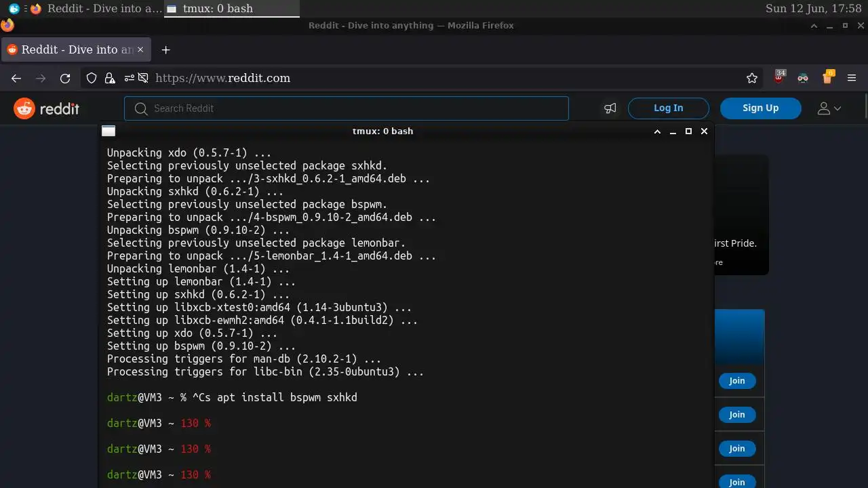Click the blocked autoplay icon in address bar
868x488 pixels.
pos(143,78)
